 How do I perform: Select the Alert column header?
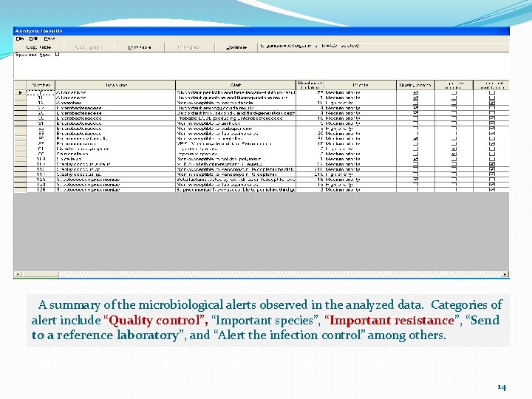click(236, 85)
